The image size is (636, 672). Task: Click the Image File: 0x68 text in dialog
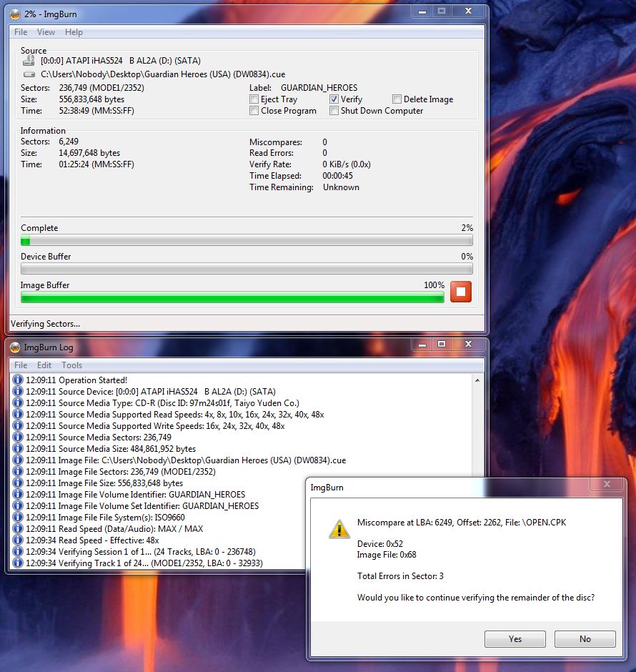387,555
